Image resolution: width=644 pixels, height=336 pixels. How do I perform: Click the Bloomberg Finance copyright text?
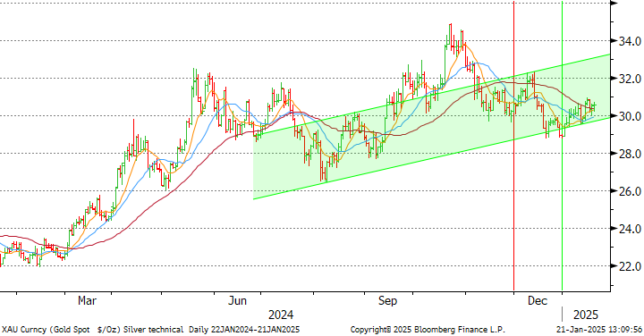[x=428, y=330]
